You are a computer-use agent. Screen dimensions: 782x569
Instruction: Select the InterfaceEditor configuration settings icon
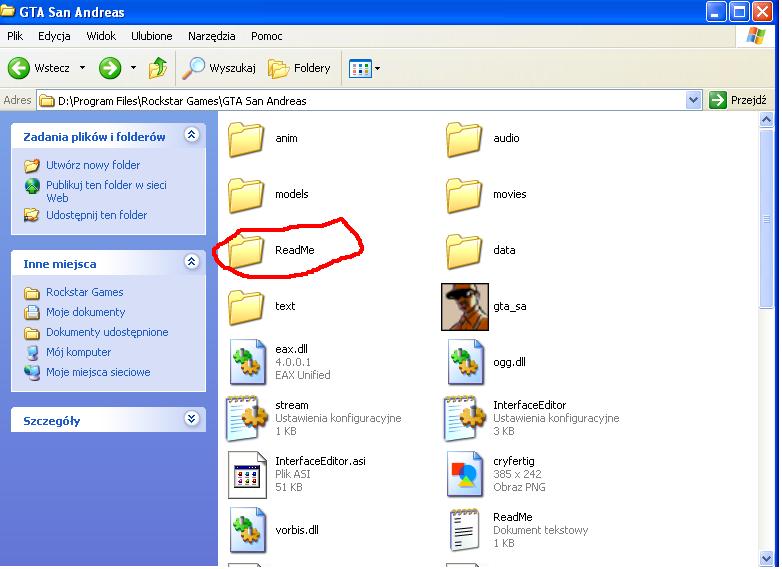[x=465, y=418]
